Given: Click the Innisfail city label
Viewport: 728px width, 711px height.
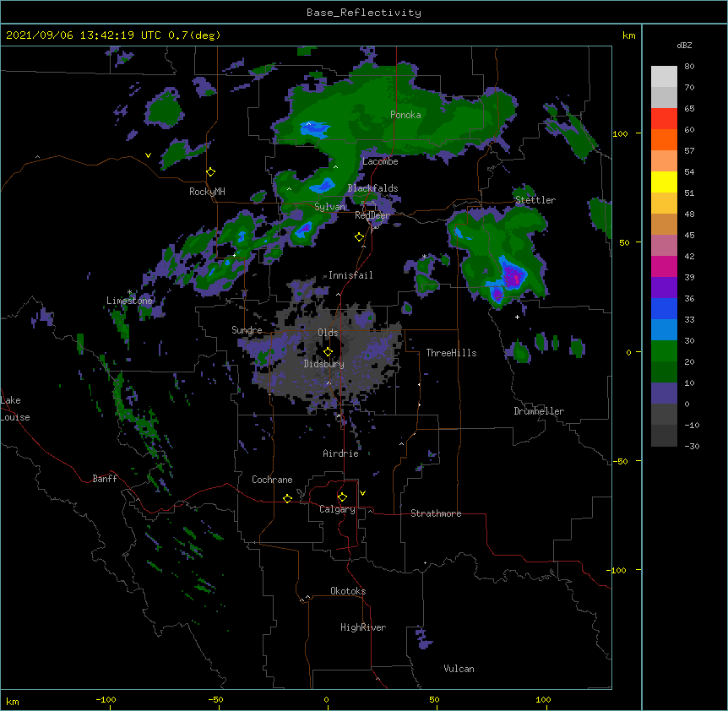Looking at the screenshot, I should point(350,275).
